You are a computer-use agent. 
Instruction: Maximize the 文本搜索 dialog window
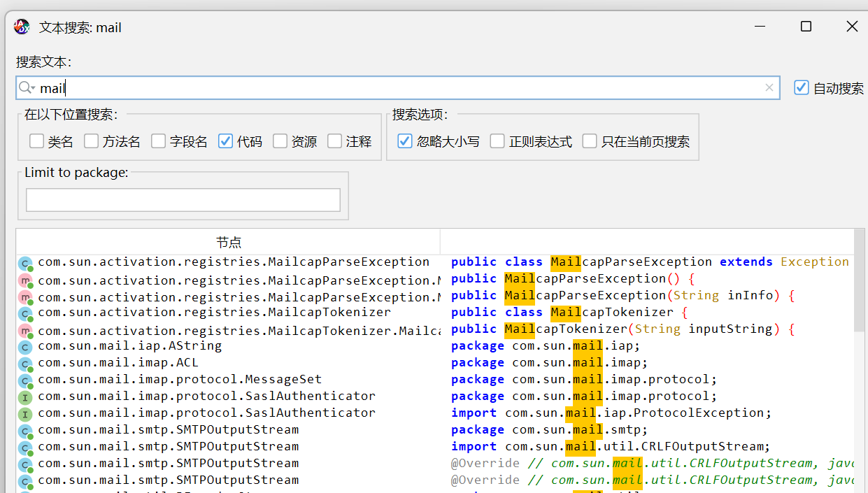click(x=806, y=27)
